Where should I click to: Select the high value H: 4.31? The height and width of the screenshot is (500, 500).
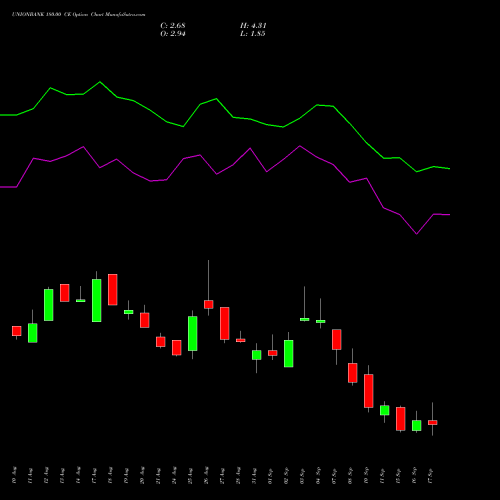[x=253, y=26]
